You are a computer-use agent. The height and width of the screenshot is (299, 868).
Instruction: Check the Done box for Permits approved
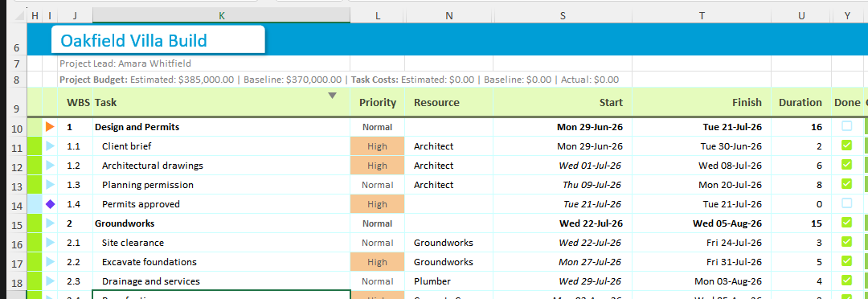[846, 203]
